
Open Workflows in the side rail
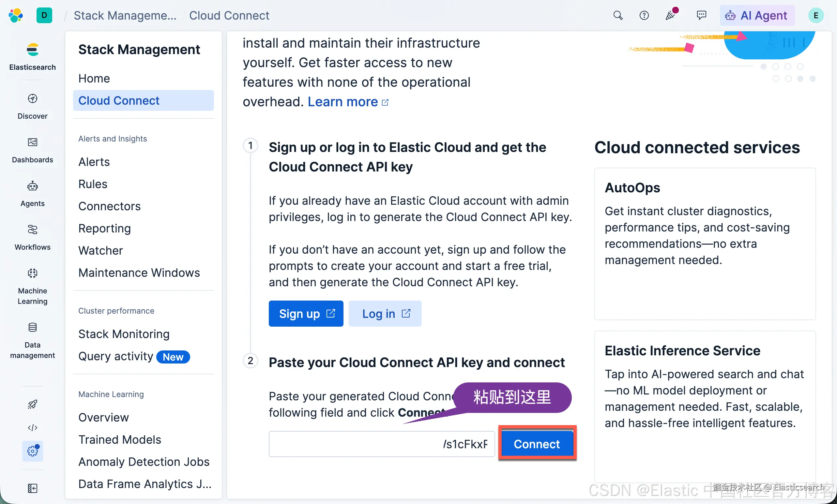(x=32, y=238)
